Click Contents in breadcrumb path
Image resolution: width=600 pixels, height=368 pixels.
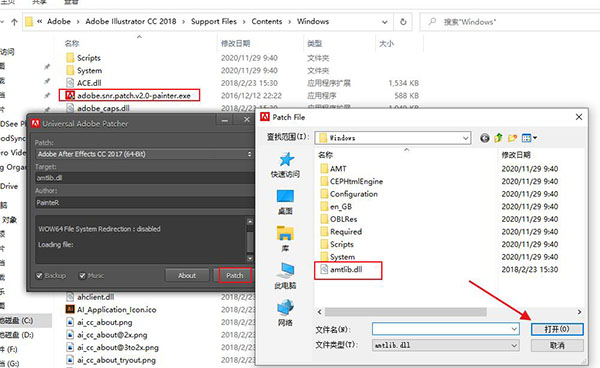click(x=267, y=21)
